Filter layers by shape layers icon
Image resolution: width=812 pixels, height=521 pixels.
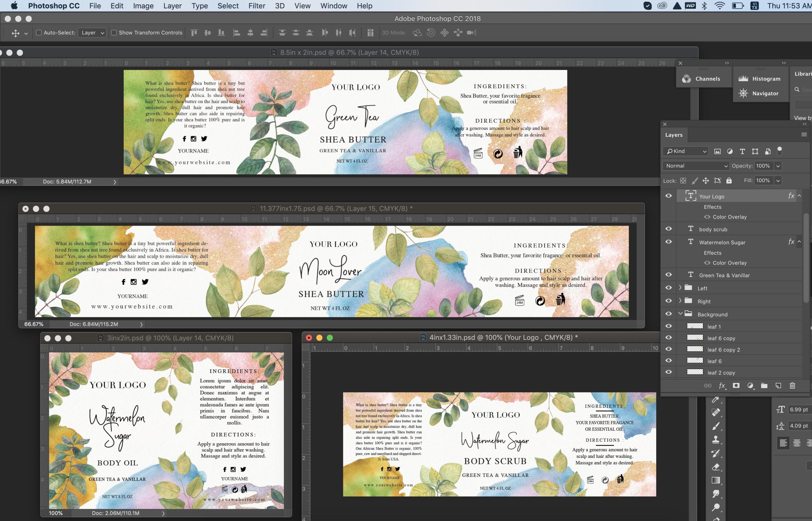(x=755, y=151)
